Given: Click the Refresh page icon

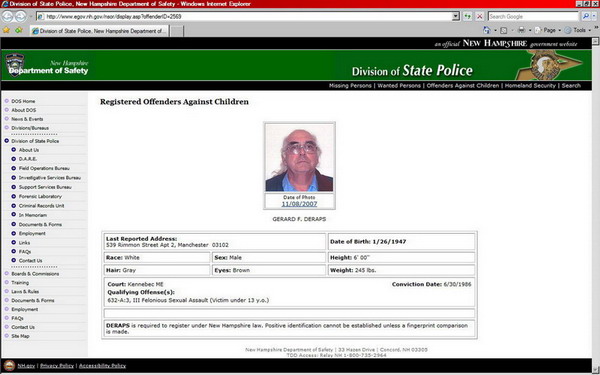Looking at the screenshot, I should coord(467,16).
